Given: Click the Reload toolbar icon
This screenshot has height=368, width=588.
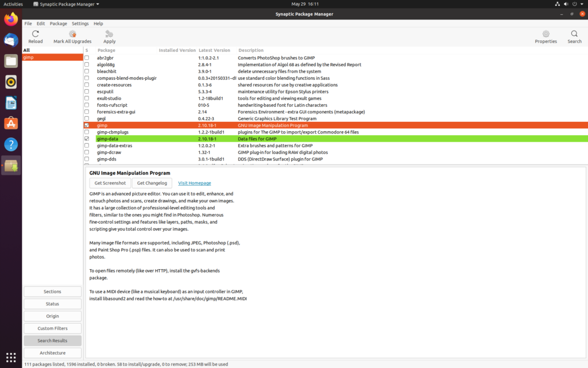Looking at the screenshot, I should point(35,34).
